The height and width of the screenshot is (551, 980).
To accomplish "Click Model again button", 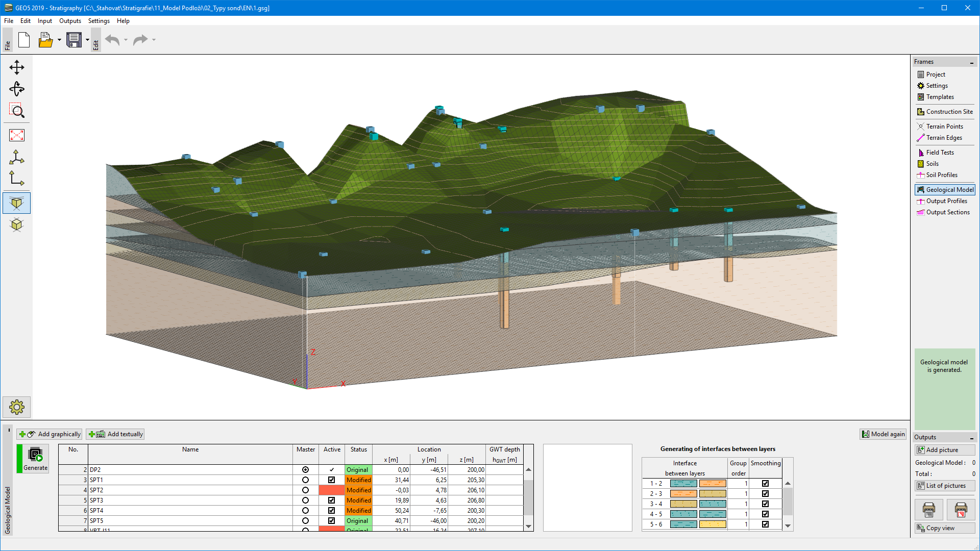I will pos(883,434).
